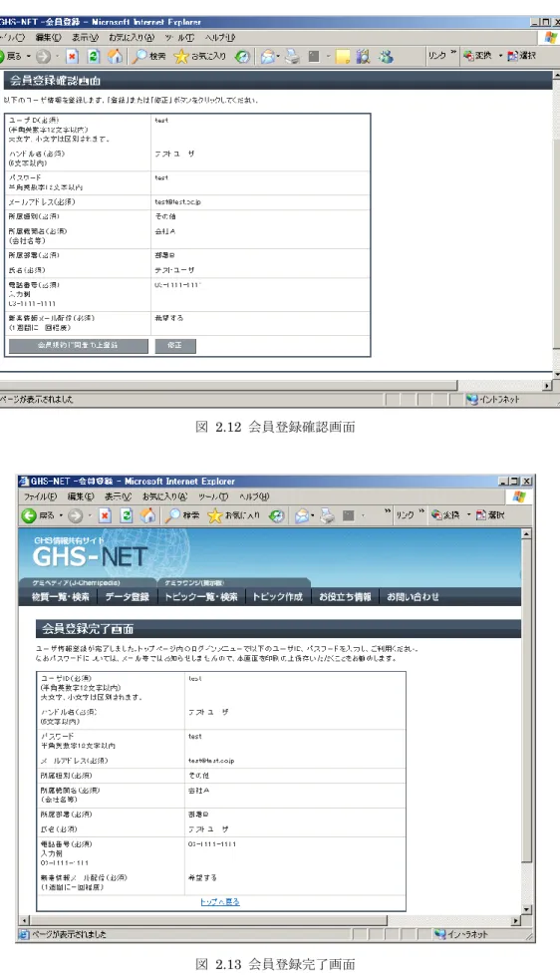Screen dimensions: 560x980
Task: Click the 修正 button in the confirmation form
Action: [175, 346]
